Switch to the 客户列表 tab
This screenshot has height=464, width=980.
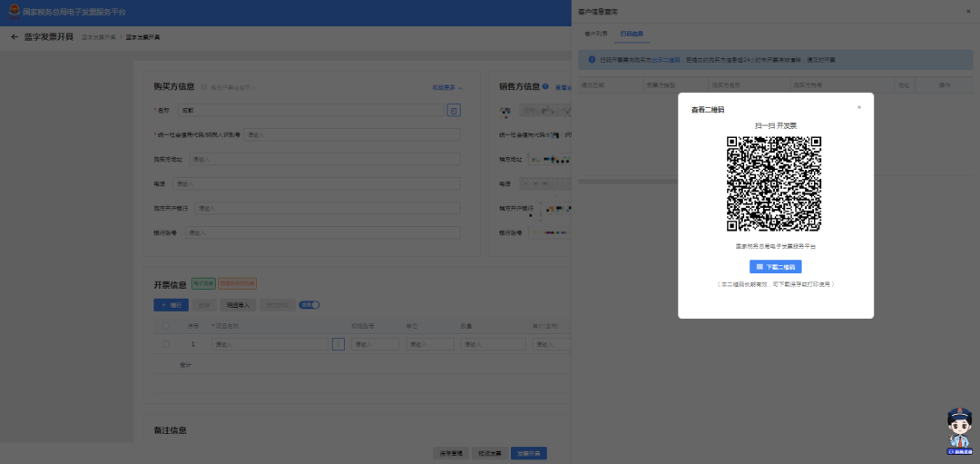pyautogui.click(x=596, y=35)
